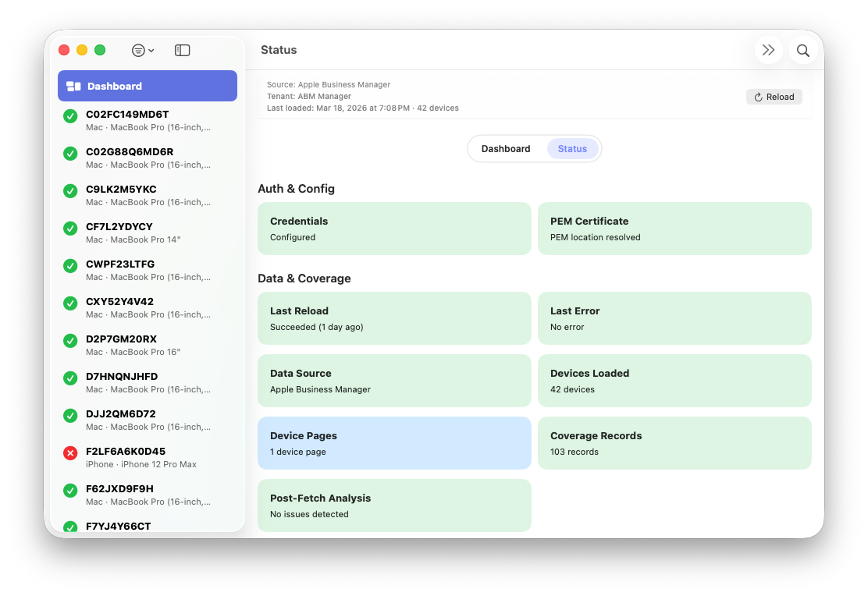
Task: Toggle the green checkmark on CWPF23LTFG
Action: point(70,266)
